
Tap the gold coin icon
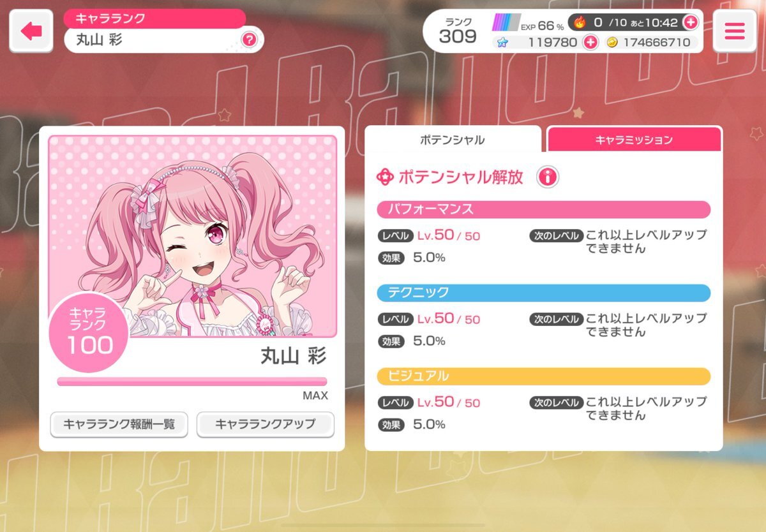click(x=611, y=43)
